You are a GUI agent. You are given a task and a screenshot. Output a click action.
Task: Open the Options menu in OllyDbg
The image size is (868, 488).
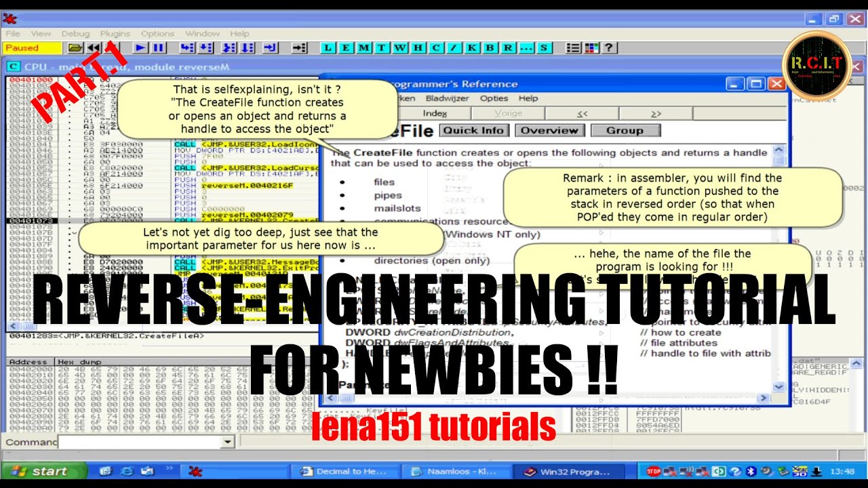pyautogui.click(x=157, y=33)
